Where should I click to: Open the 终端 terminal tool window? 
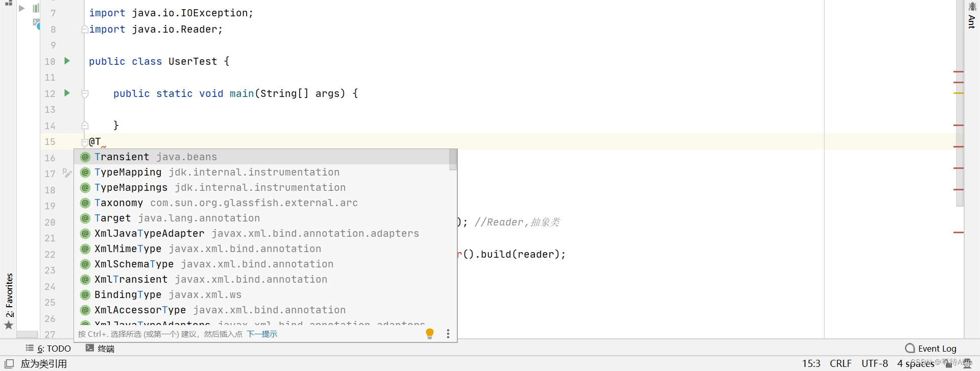(x=100, y=349)
